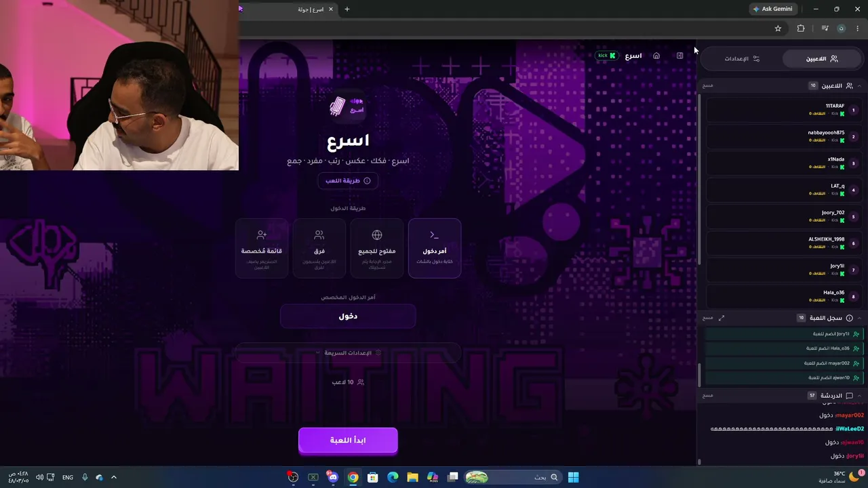Open the طريقة اللعب how-to-play info
Screen dimensions: 868x488
[x=348, y=181]
